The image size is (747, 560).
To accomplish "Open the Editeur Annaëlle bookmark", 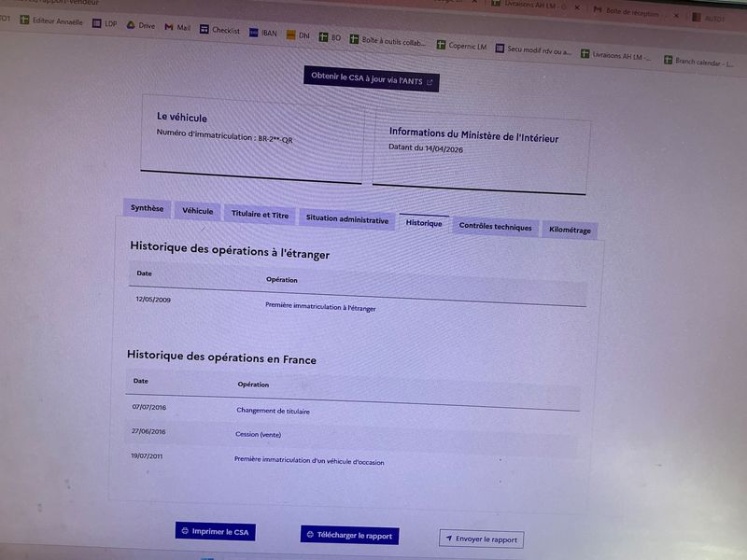I will [51, 21].
